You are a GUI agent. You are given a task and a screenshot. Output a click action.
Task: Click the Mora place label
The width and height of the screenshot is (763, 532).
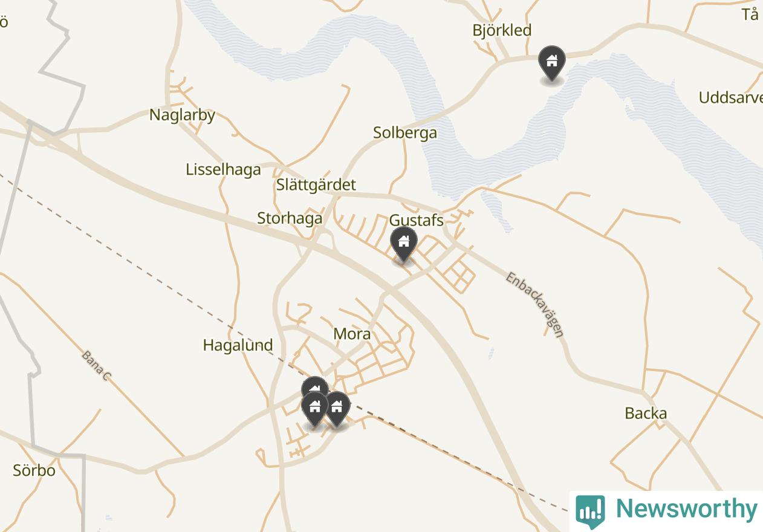tap(352, 334)
